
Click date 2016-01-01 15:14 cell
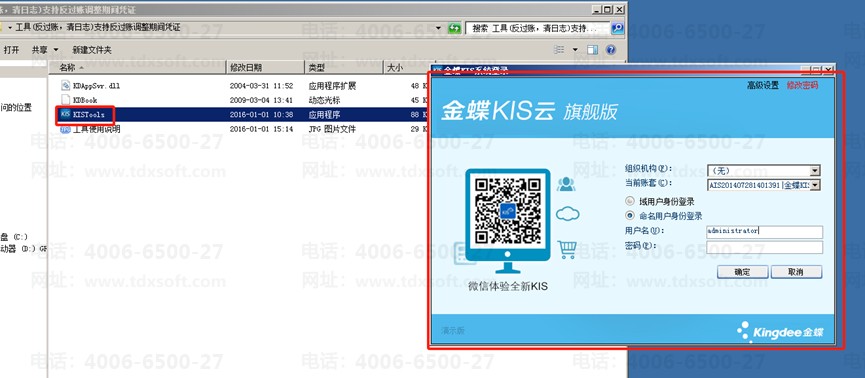(x=261, y=129)
